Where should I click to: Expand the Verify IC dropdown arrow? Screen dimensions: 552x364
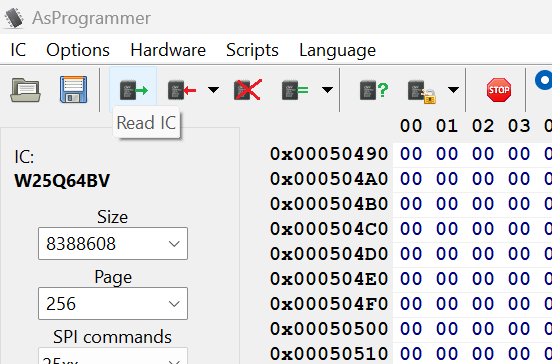click(327, 90)
